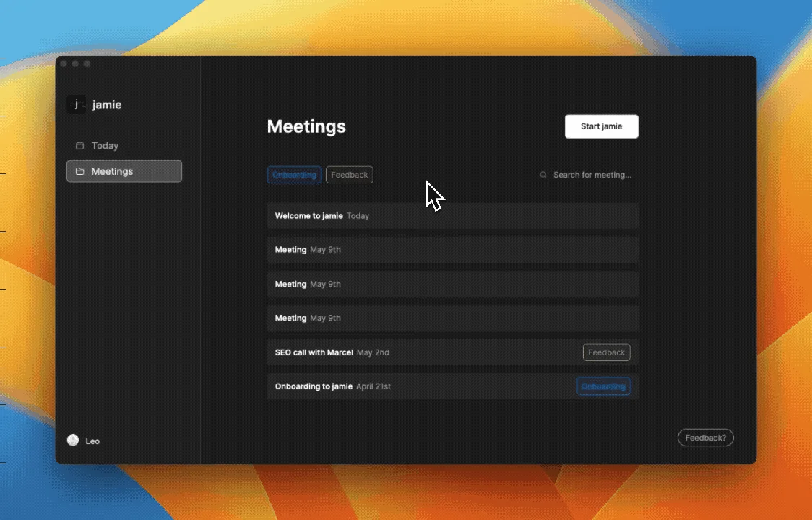Open Leo's profile avatar
The height and width of the screenshot is (520, 812).
click(x=73, y=441)
